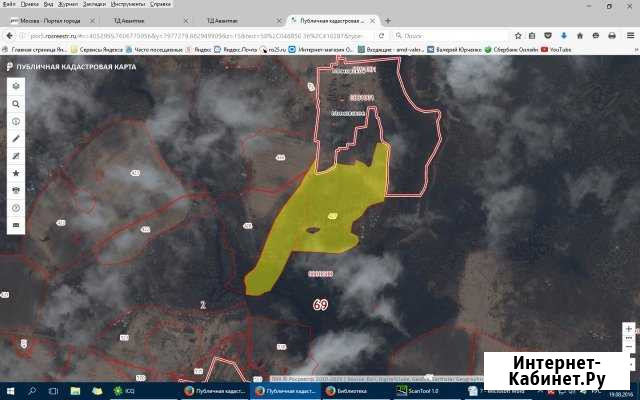Viewport: 640px width, 400px height.
Task: Switch to the Москва - Портал города tab
Action: pyautogui.click(x=50, y=20)
